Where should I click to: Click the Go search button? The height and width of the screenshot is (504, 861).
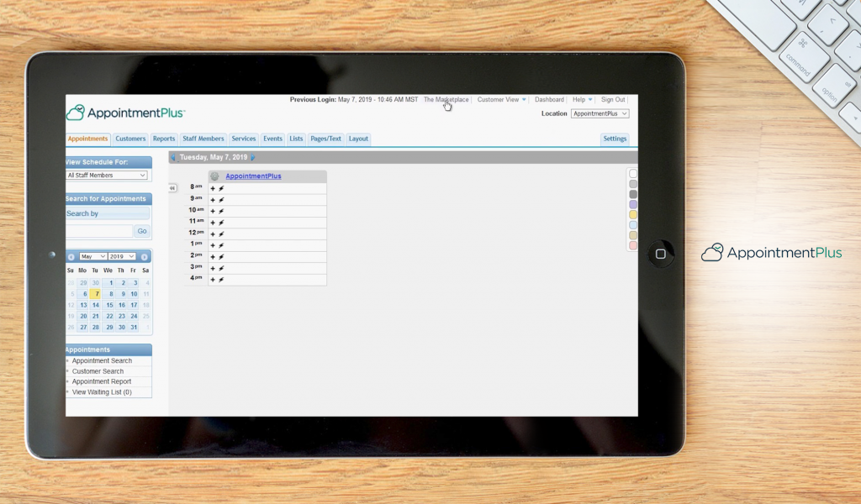click(142, 230)
